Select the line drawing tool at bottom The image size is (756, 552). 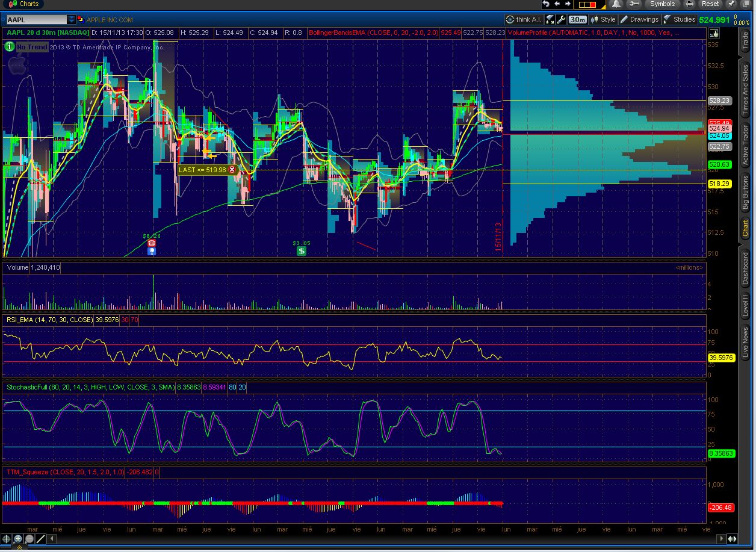click(41, 539)
